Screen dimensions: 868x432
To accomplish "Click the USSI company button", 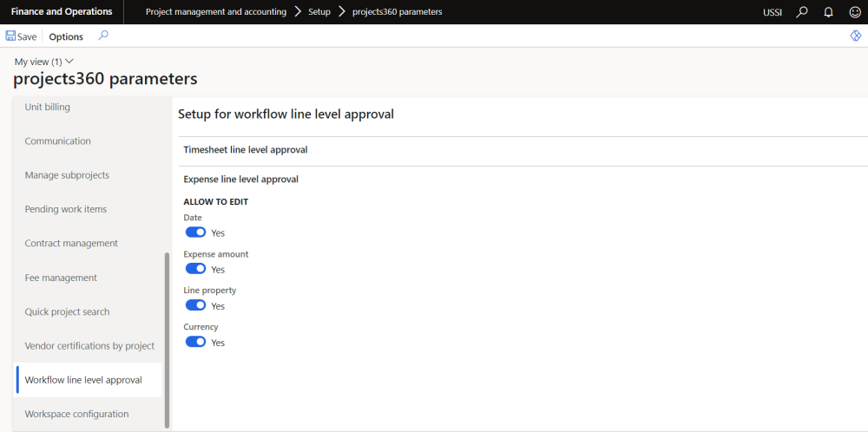I will [773, 12].
